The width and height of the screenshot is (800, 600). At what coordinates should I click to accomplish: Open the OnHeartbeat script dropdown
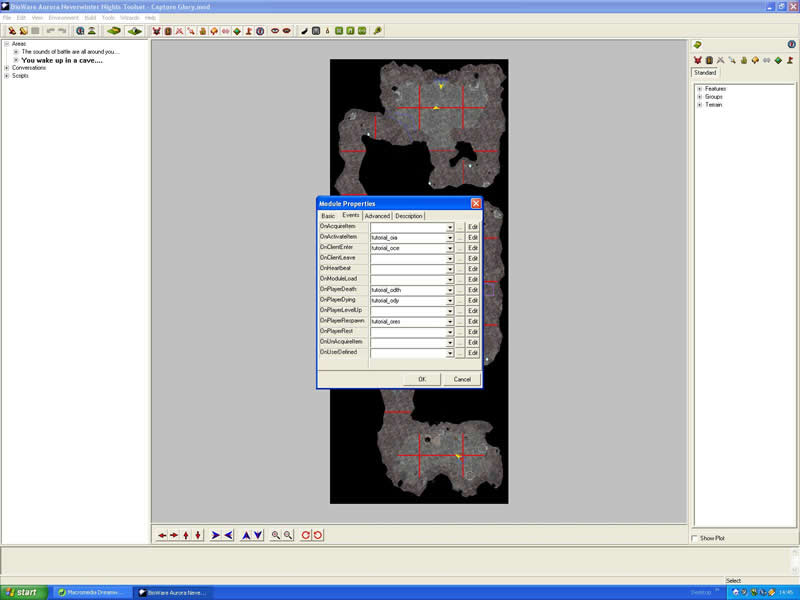tap(450, 269)
